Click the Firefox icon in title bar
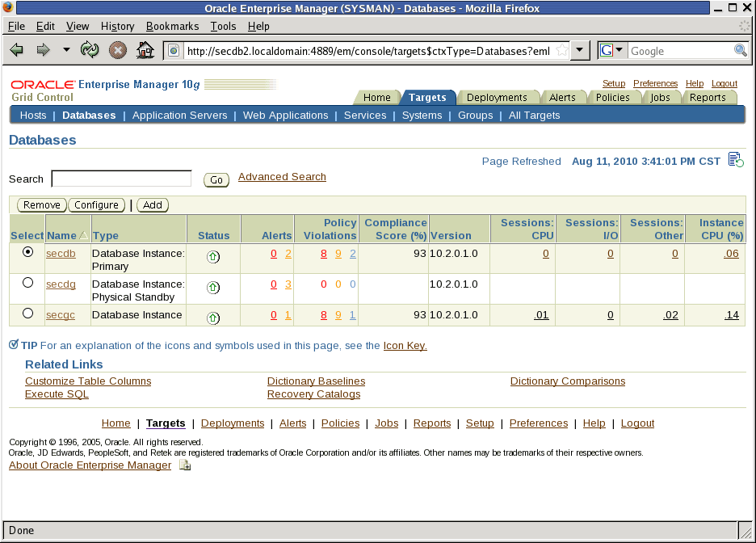The height and width of the screenshot is (543, 756). [x=8, y=6]
